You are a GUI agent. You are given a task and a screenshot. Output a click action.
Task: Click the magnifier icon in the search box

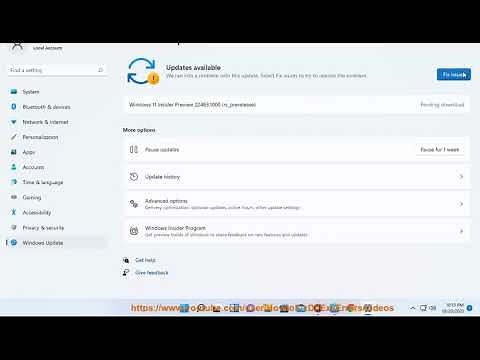pos(101,70)
